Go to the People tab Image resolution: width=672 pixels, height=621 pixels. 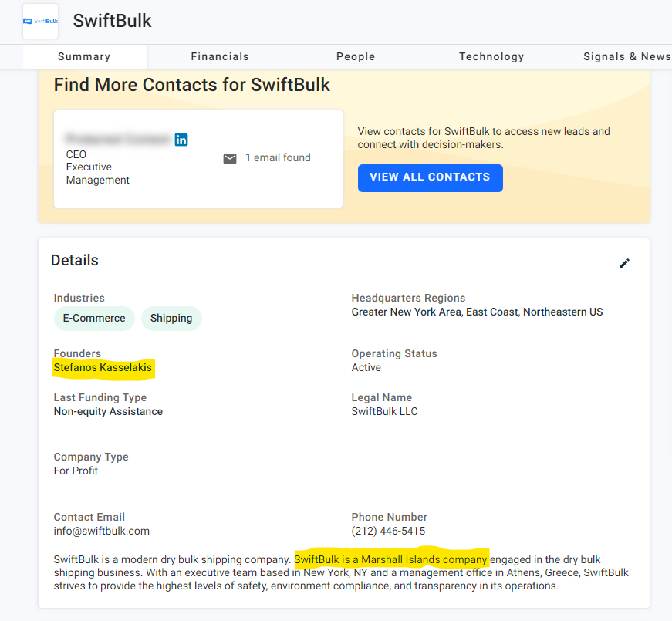point(356,56)
